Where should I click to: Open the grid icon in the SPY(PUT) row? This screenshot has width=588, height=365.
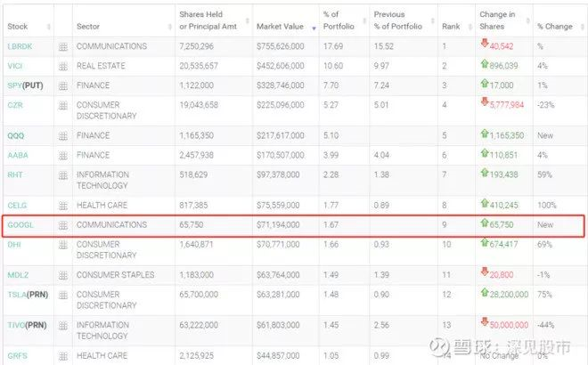63,85
